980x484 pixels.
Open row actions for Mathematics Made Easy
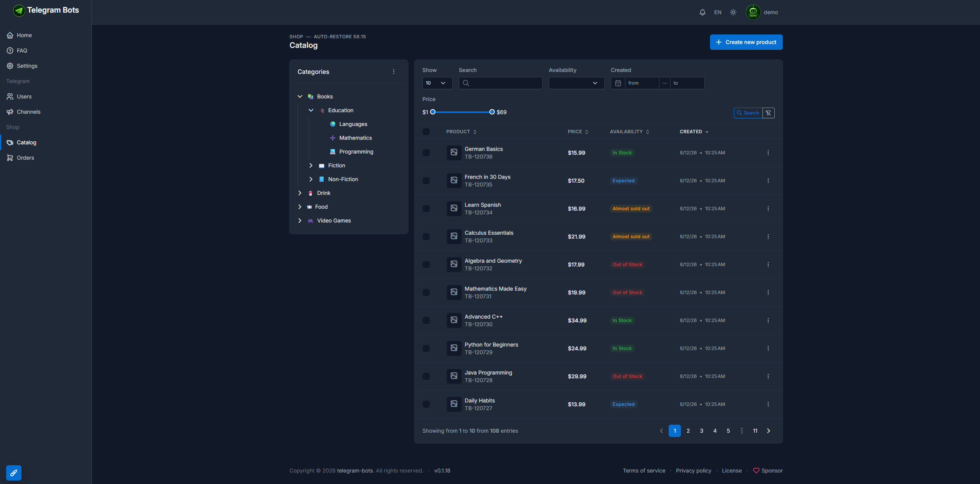click(768, 293)
